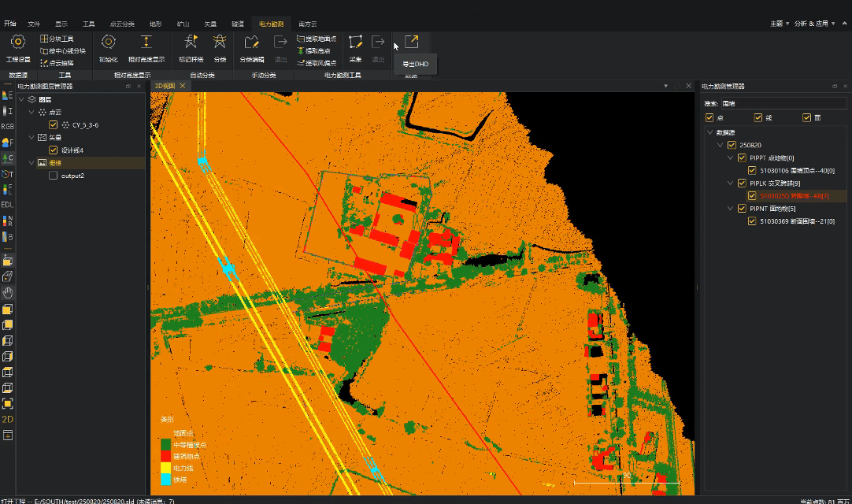The image size is (852, 504).
Task: Click the 工程设置 gear icon
Action: point(17,43)
